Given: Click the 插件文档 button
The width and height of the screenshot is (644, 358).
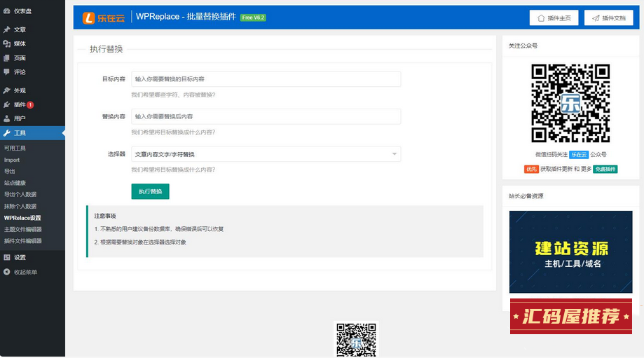Looking at the screenshot, I should (609, 18).
